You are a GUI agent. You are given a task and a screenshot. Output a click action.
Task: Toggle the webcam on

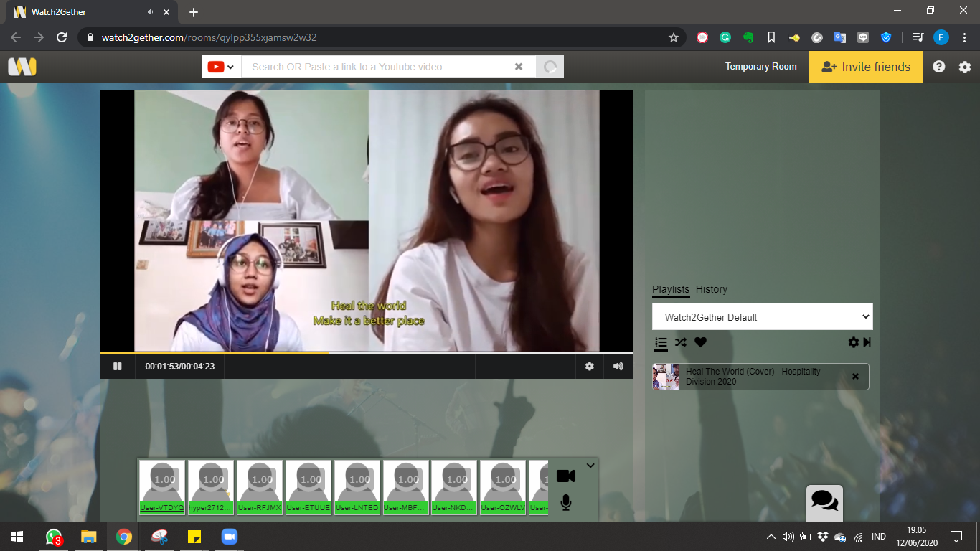[566, 476]
